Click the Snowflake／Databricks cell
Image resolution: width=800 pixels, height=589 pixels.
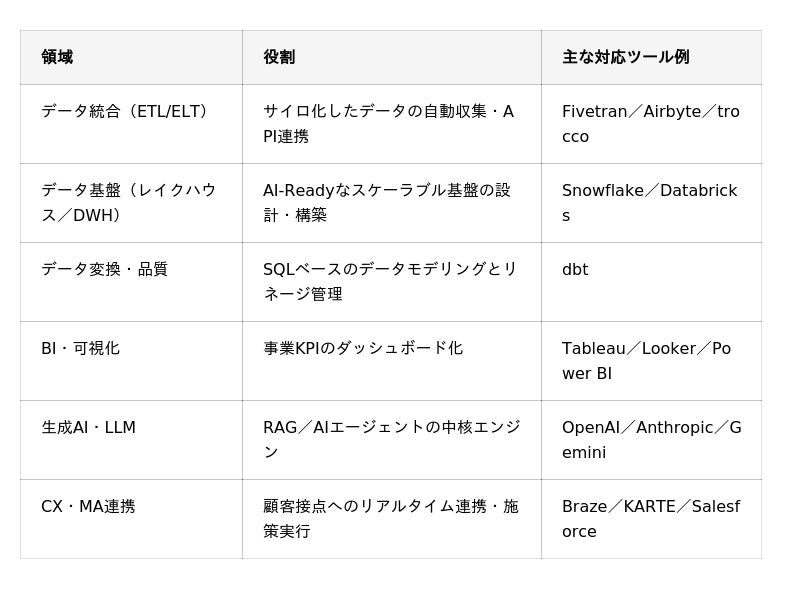pyautogui.click(x=652, y=203)
